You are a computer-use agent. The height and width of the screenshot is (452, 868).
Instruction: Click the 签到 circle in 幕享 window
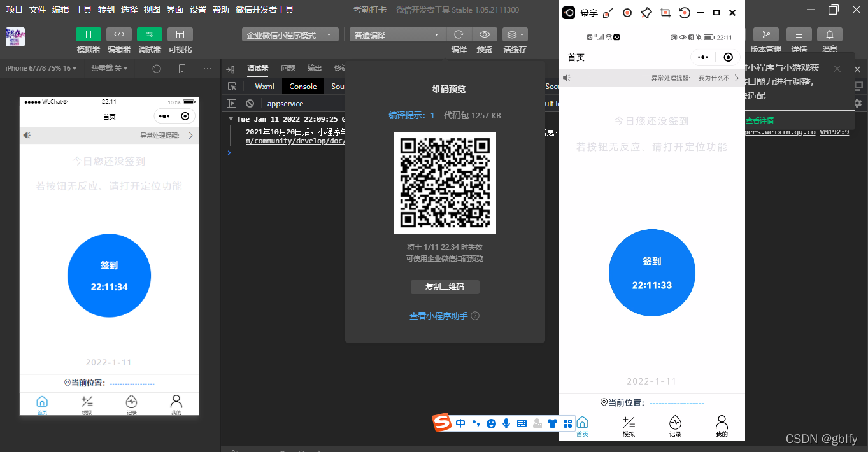tap(652, 273)
